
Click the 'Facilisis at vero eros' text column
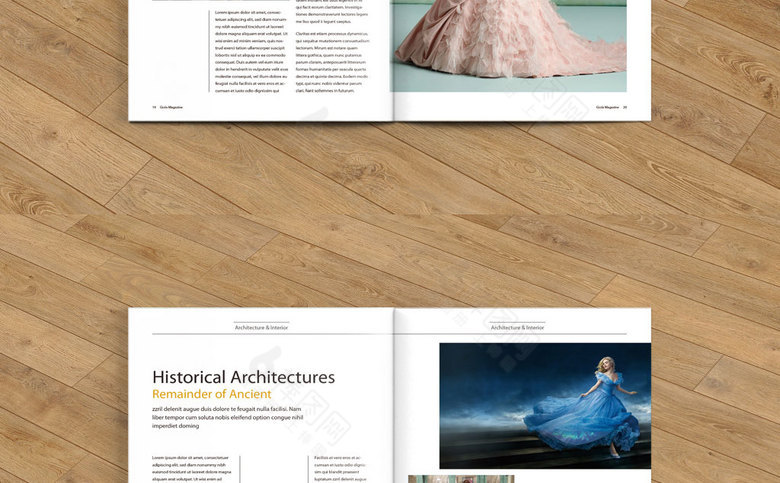[340, 469]
